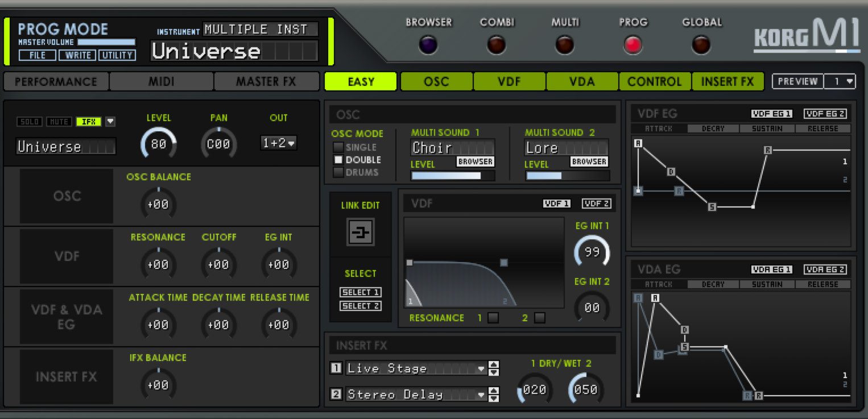Click the IFX BALANCE knob
The image size is (868, 419).
(158, 385)
